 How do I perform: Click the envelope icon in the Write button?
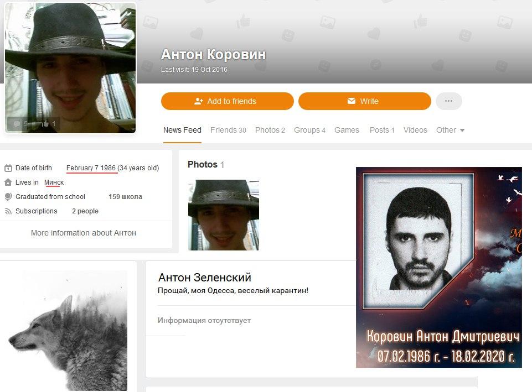pyautogui.click(x=351, y=101)
